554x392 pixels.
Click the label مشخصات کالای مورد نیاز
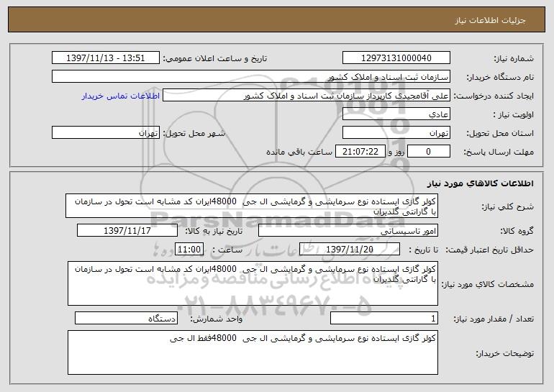coord(488,284)
